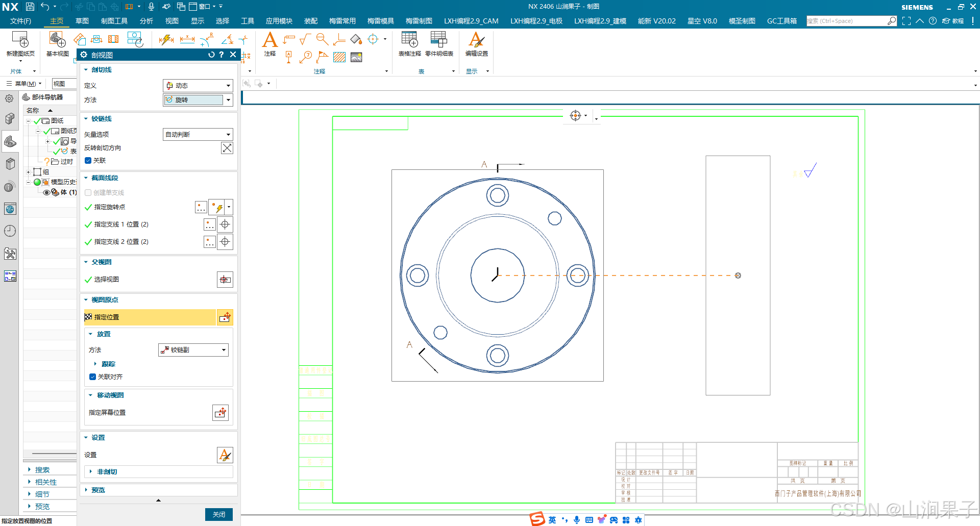Screen dimensions: 980x526
Task: Click the radial dimension icon
Action: (207, 39)
